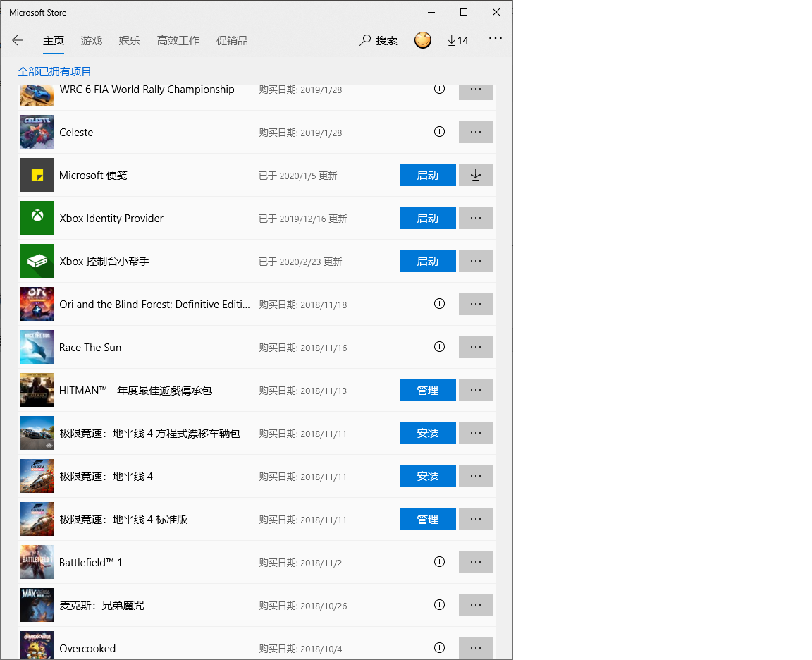Show info icon for WRC 6 row

tap(439, 89)
